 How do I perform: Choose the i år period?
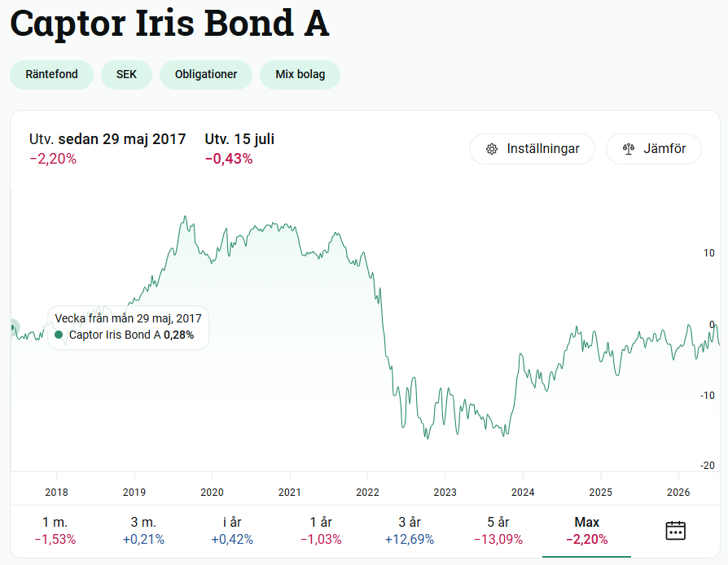pos(232,531)
